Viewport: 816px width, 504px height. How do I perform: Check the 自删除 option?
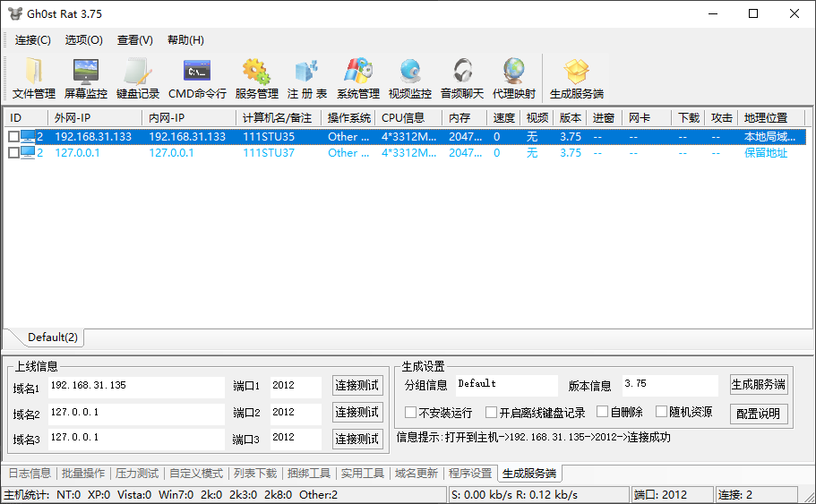point(602,412)
